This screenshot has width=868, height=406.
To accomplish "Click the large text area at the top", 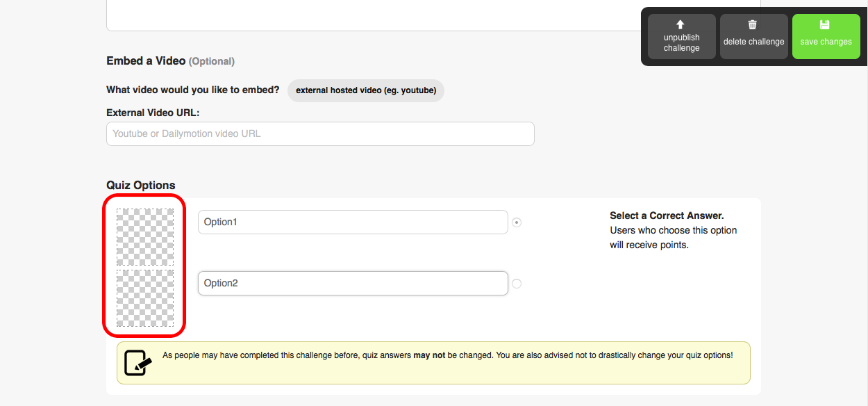I will [433, 15].
